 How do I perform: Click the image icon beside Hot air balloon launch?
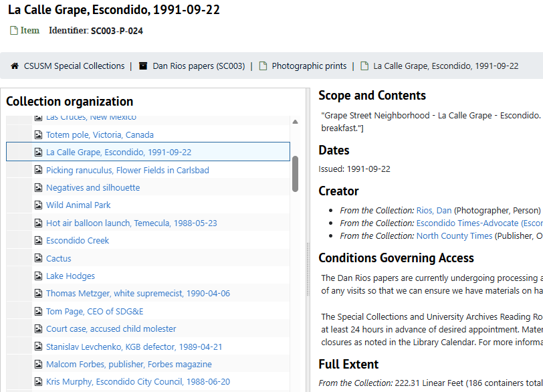pyautogui.click(x=38, y=223)
